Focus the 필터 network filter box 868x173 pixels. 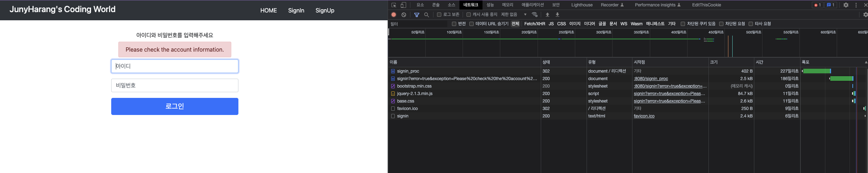point(419,24)
